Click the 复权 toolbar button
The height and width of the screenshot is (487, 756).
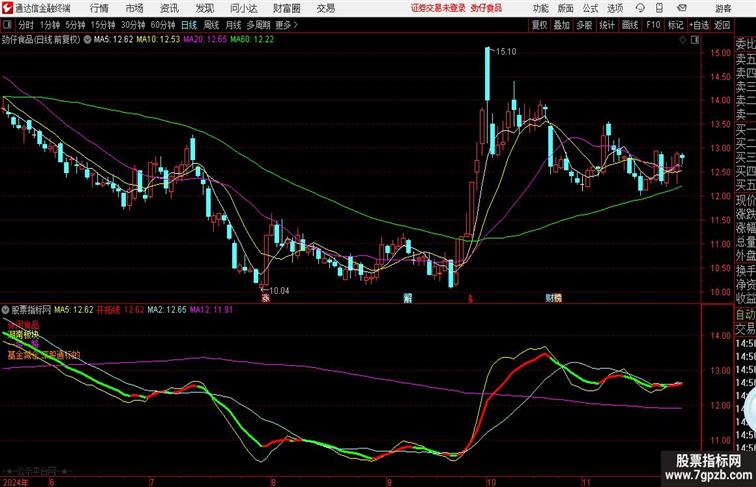[x=540, y=25]
